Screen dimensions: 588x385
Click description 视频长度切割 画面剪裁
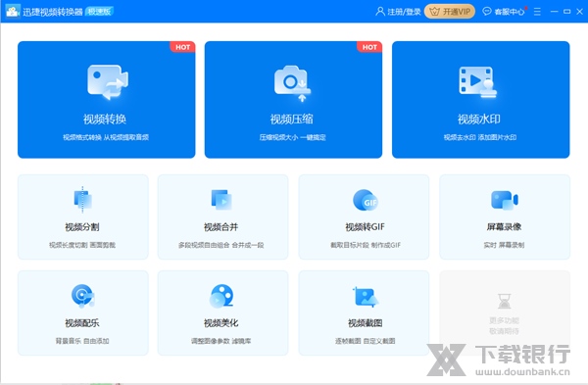[82, 245]
